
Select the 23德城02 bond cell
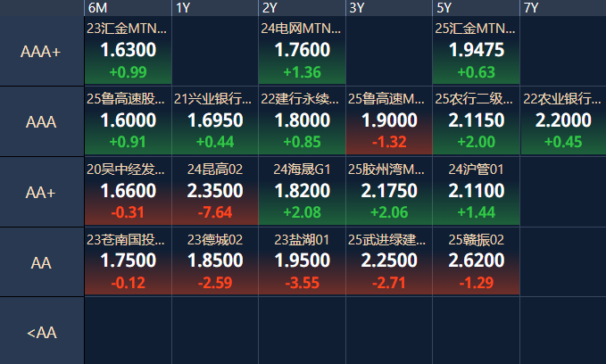pos(215,261)
